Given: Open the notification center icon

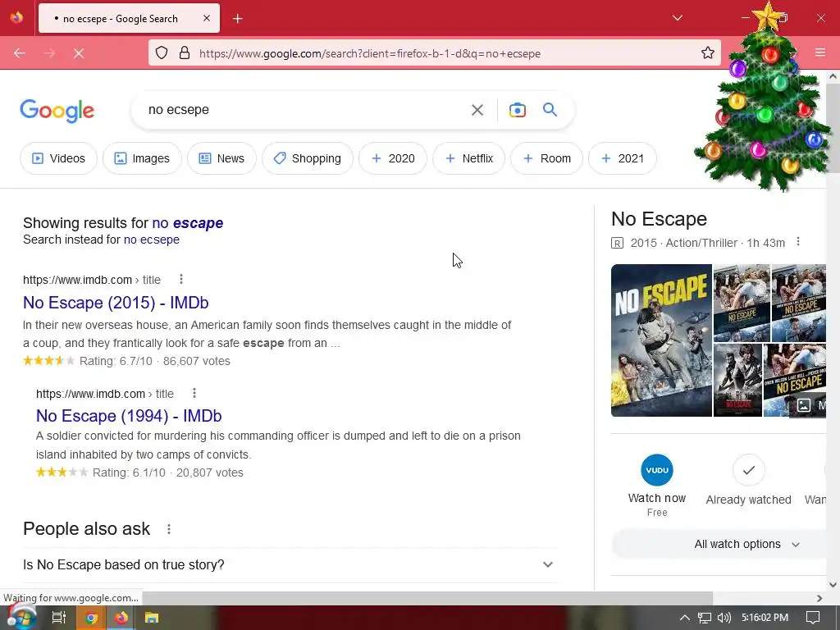Looking at the screenshot, I should (813, 618).
